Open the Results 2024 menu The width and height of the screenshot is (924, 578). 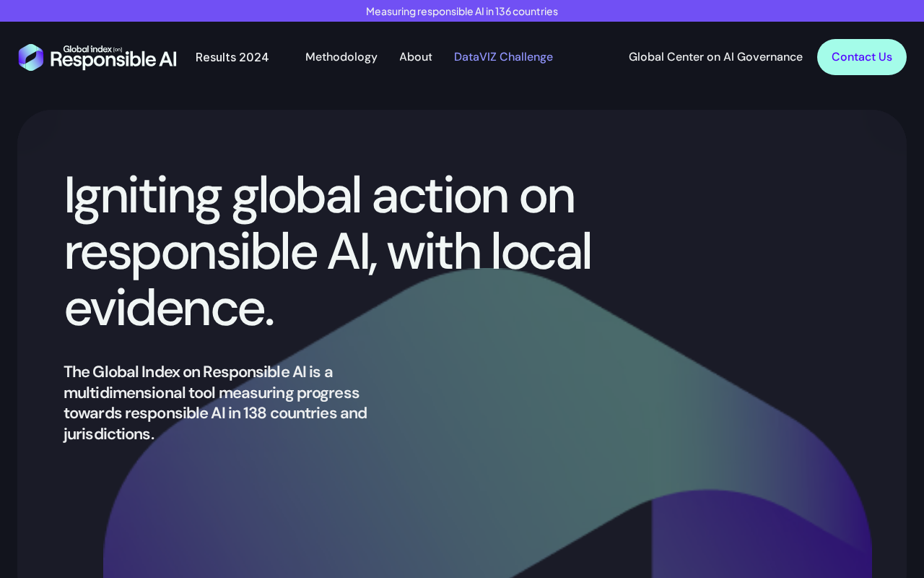(x=232, y=57)
